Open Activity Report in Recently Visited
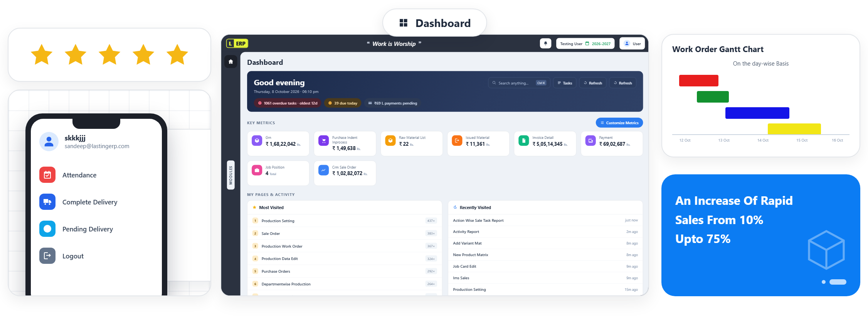 545,232
